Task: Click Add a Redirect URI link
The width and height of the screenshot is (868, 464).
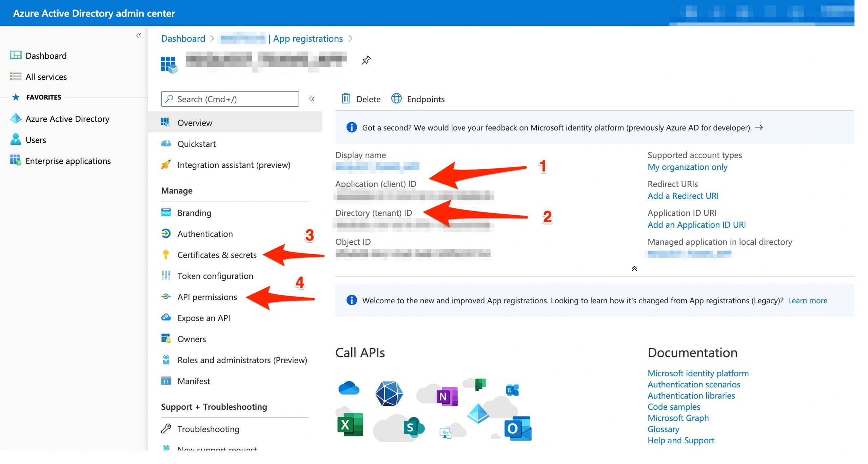Action: (x=683, y=196)
